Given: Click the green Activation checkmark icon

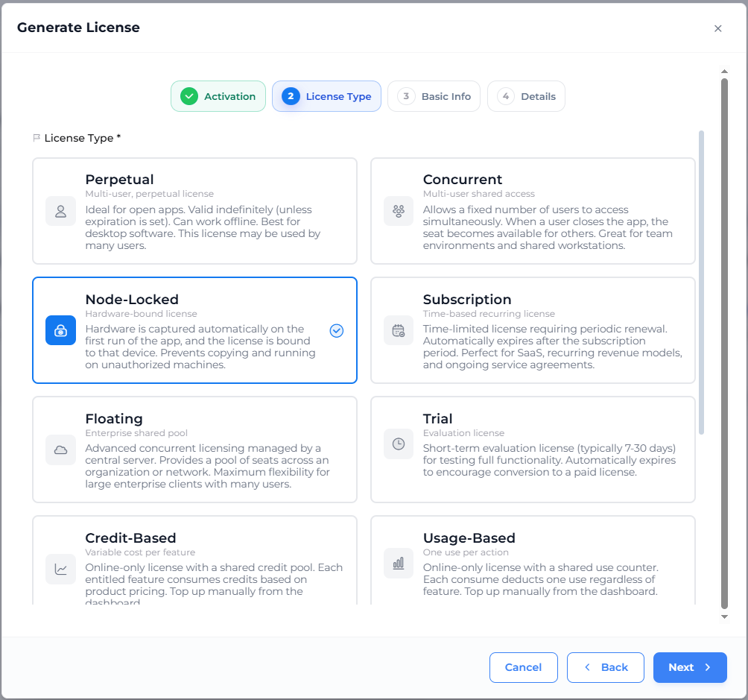Looking at the screenshot, I should (189, 96).
